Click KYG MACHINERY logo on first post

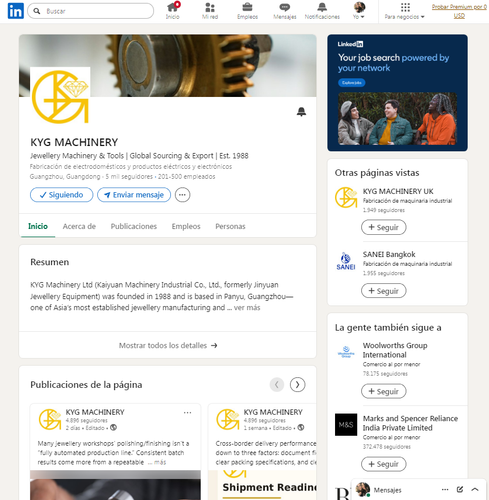tap(50, 419)
